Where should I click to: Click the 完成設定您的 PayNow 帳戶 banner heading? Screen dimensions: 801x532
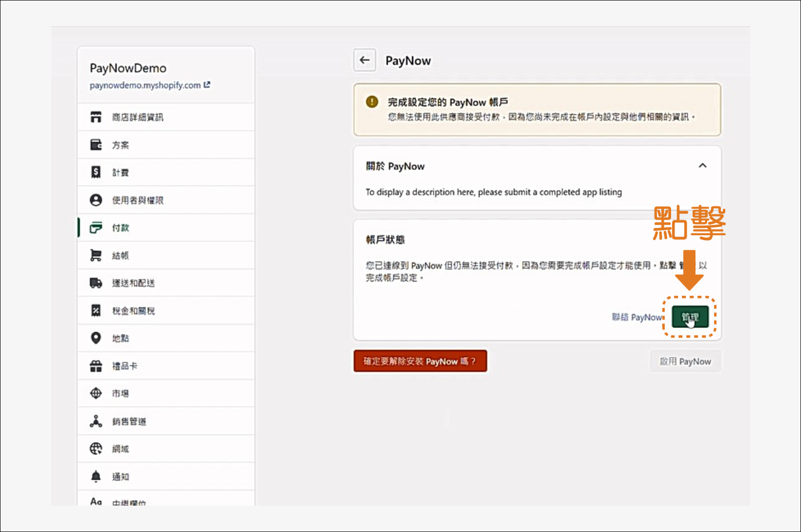pyautogui.click(x=448, y=102)
